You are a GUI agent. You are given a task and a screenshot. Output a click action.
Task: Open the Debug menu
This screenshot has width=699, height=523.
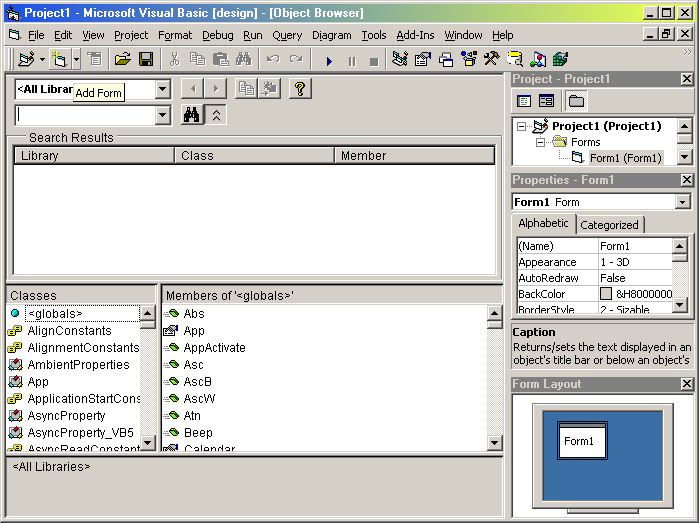click(x=218, y=35)
